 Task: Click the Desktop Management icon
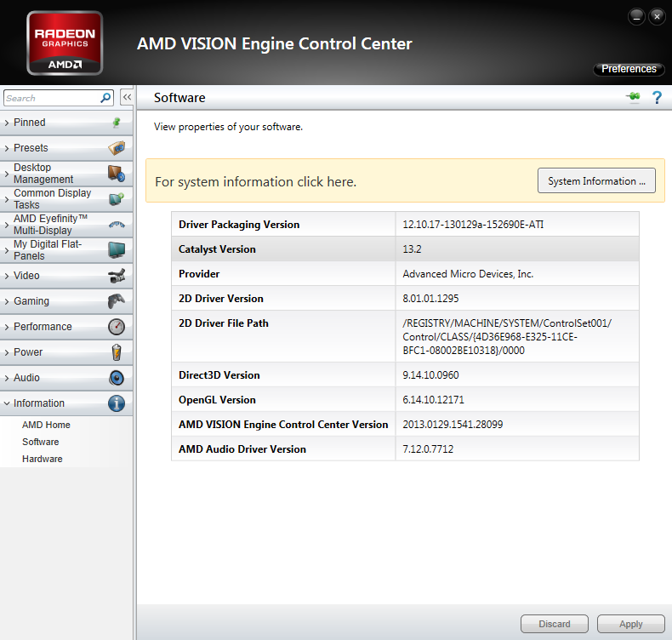tap(117, 173)
